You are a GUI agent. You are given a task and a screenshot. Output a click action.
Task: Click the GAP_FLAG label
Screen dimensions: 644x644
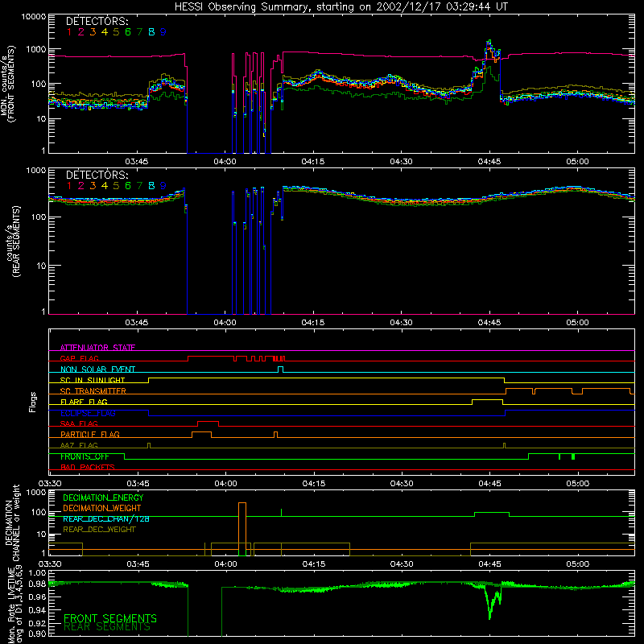(79, 358)
